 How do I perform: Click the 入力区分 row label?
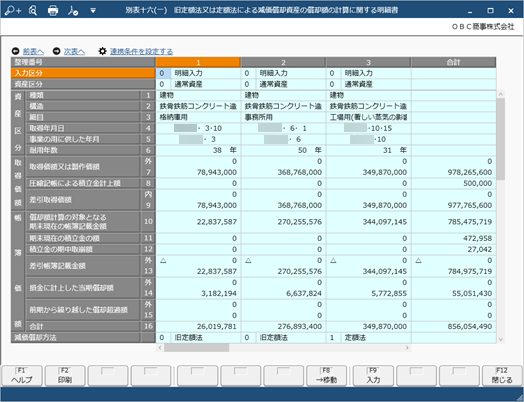pos(83,73)
